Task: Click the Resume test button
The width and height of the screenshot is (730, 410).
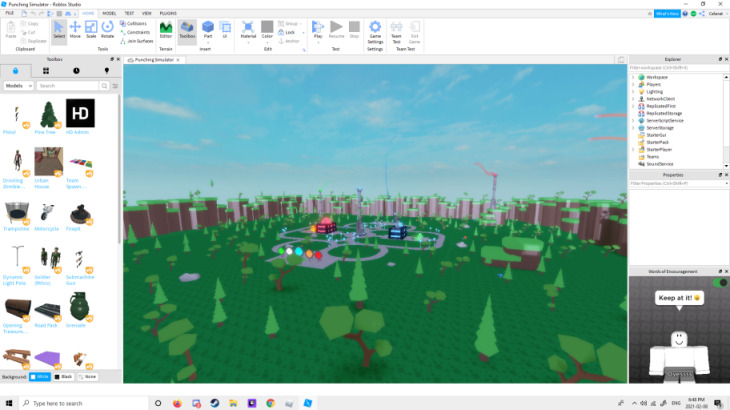Action: 336,30
